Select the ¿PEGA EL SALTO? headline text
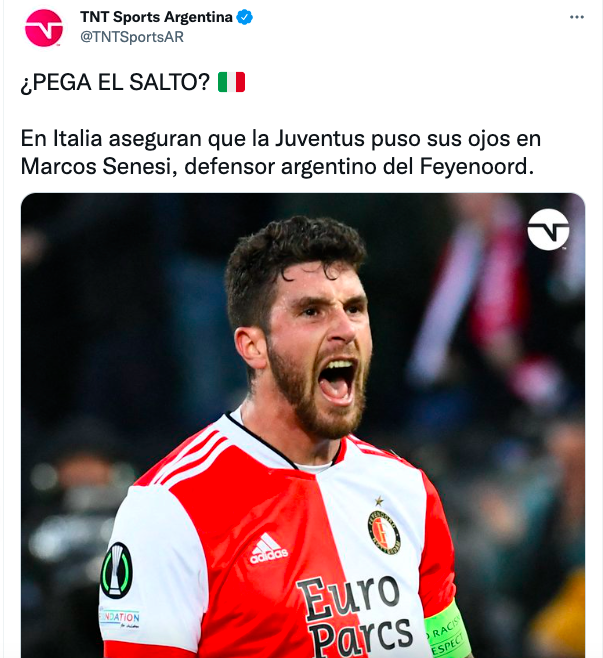603x658 pixels. coord(115,82)
